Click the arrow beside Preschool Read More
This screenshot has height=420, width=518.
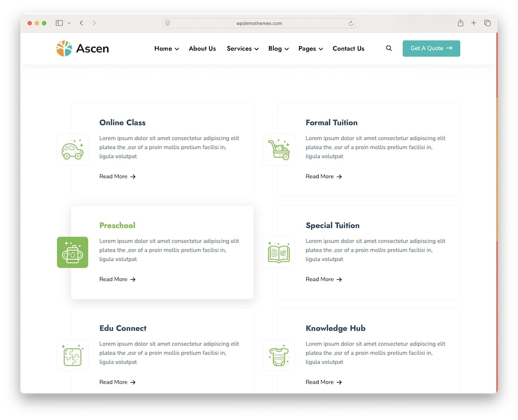133,279
